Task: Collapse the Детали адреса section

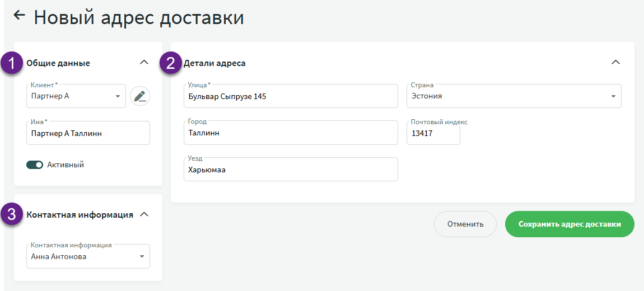Action: tap(615, 62)
